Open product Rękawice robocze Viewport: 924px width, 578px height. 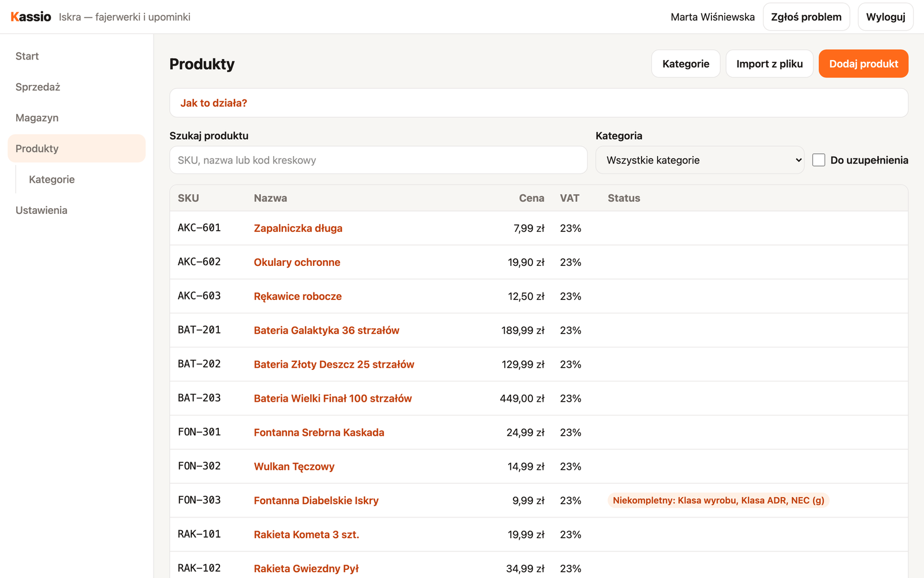[x=298, y=297]
